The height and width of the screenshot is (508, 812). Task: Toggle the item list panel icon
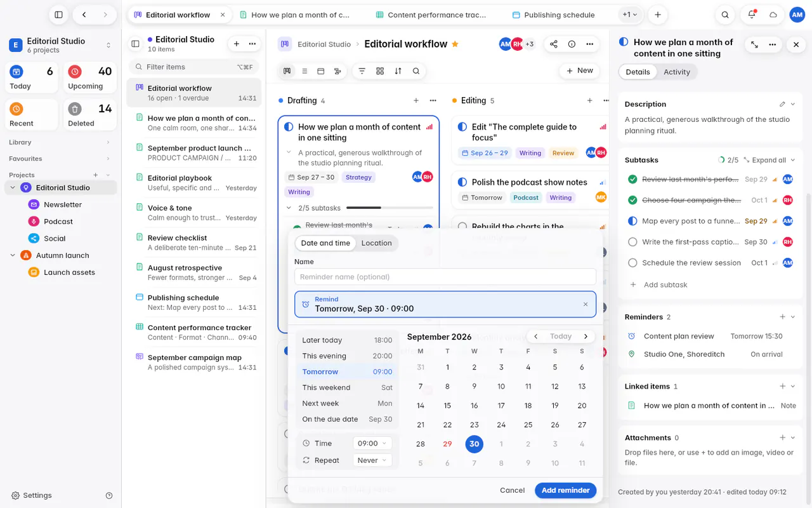135,44
